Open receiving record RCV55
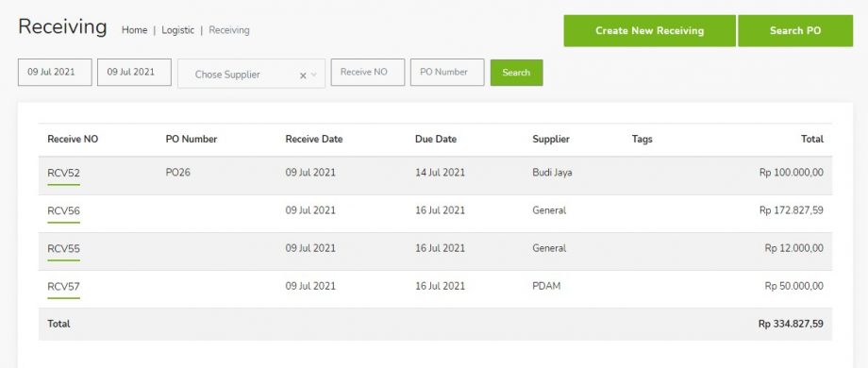The image size is (868, 368). click(63, 249)
